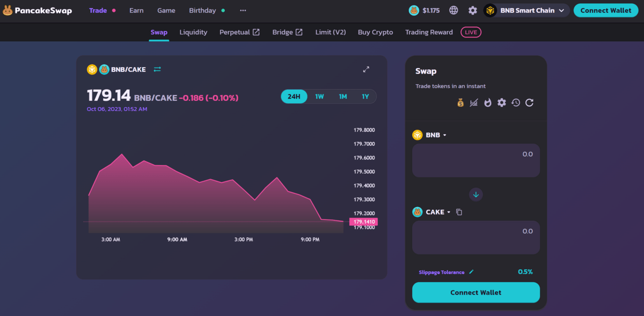Click the BNB amount input field

pyautogui.click(x=476, y=160)
